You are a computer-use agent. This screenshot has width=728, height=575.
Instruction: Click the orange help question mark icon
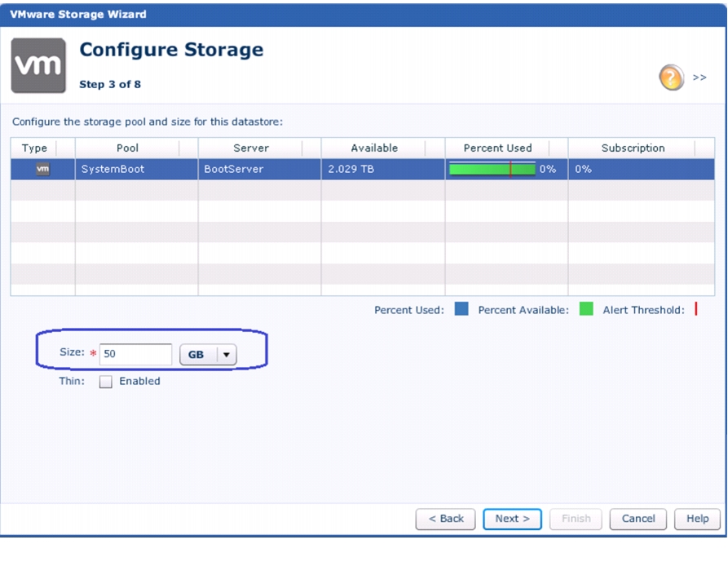coord(671,77)
